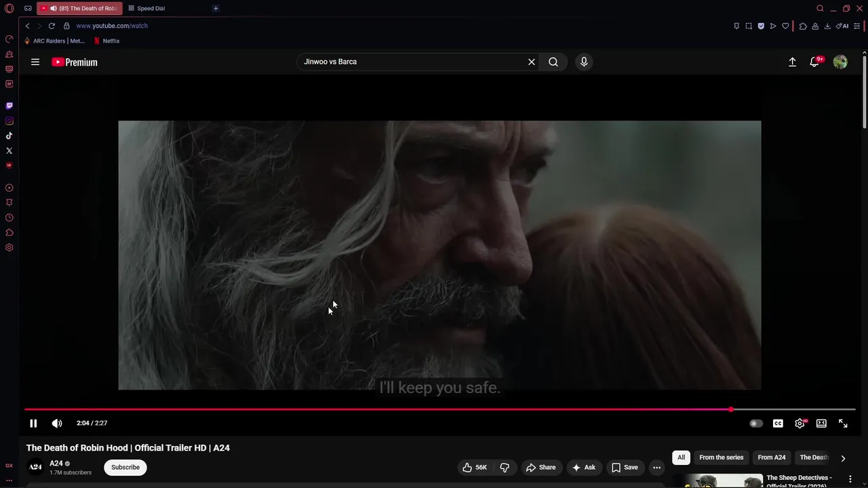Toggle closed captions CC button

778,423
